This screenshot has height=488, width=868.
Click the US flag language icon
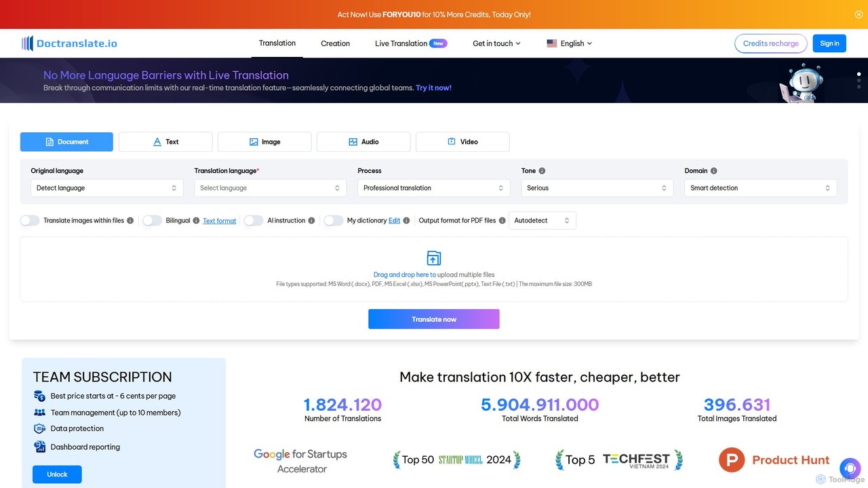tap(552, 43)
